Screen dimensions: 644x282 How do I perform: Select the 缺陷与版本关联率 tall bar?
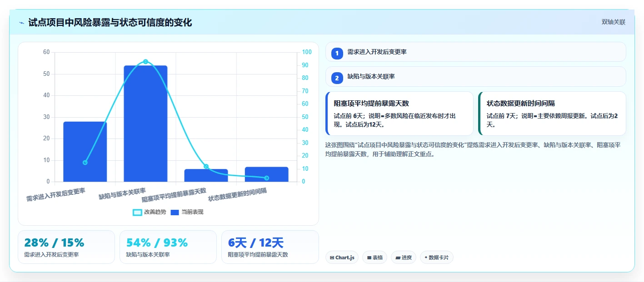(x=145, y=124)
